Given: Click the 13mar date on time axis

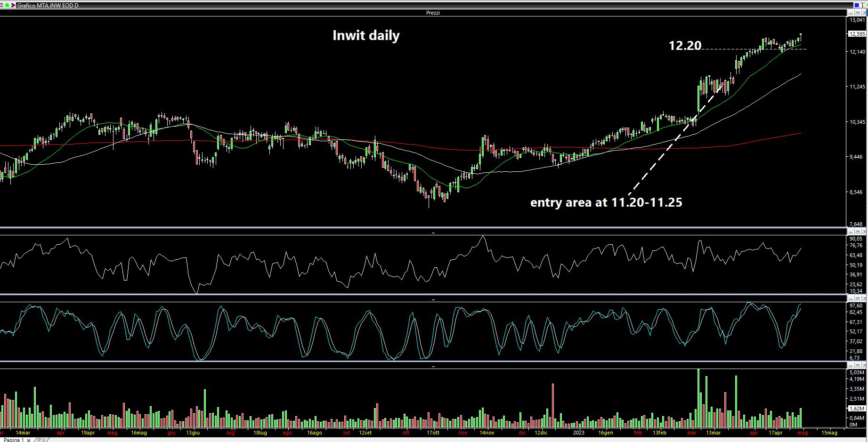Looking at the screenshot, I should click(713, 433).
